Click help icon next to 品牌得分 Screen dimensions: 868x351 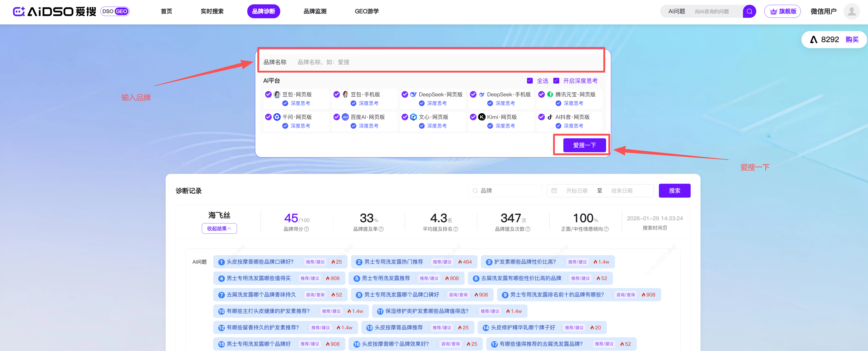(x=306, y=229)
